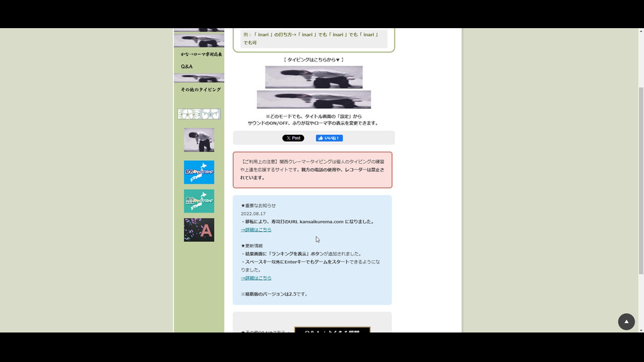Open the teal Japan map banner
The width and height of the screenshot is (644, 362).
click(x=199, y=201)
